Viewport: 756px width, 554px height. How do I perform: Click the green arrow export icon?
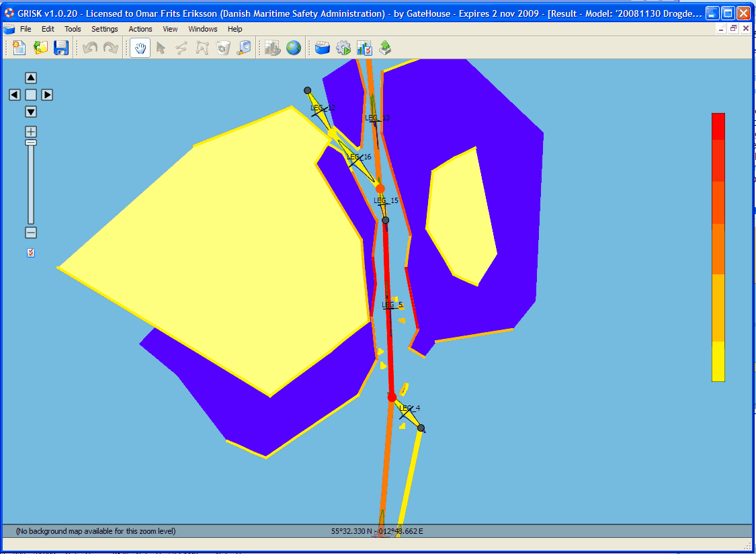point(385,48)
